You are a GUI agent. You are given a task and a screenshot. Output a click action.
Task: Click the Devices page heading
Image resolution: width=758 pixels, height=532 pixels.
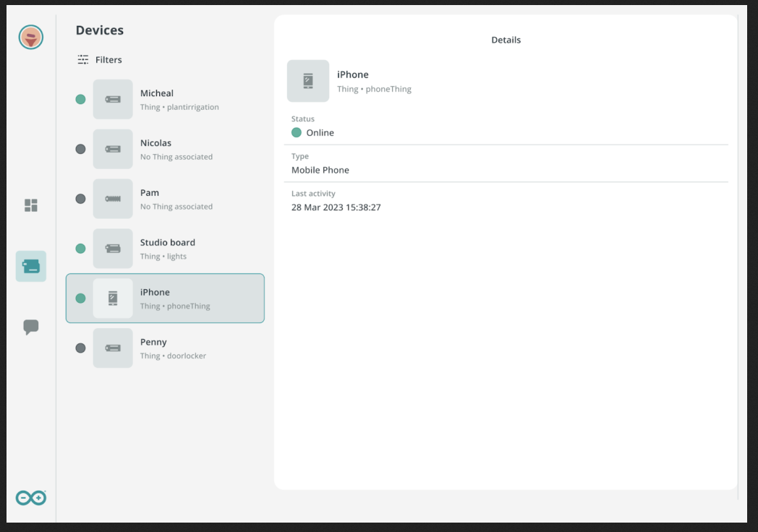100,30
